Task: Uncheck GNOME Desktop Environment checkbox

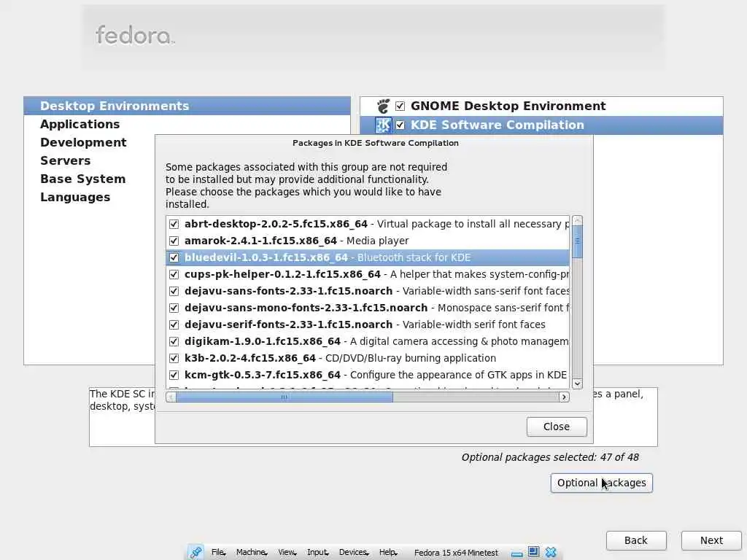Action: coord(400,106)
